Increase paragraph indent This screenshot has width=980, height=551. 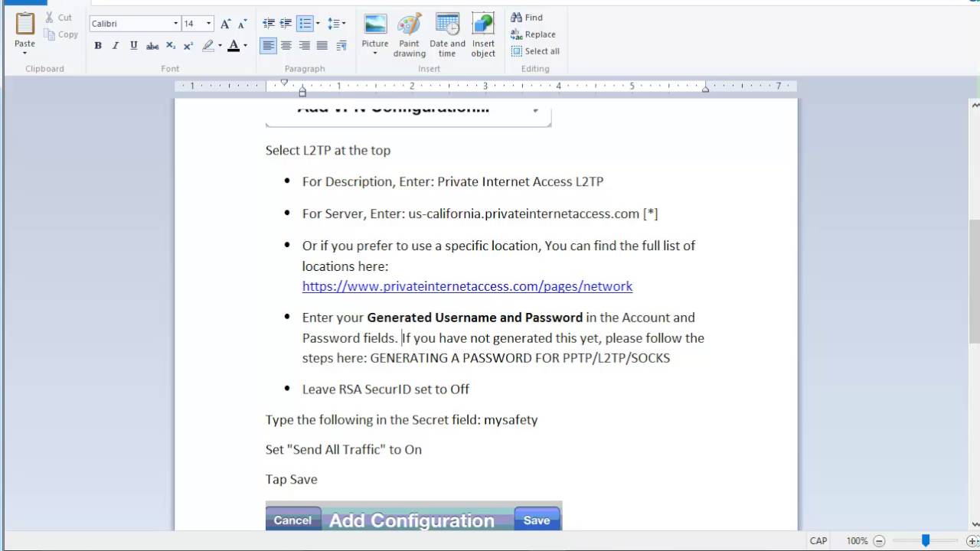pos(286,24)
